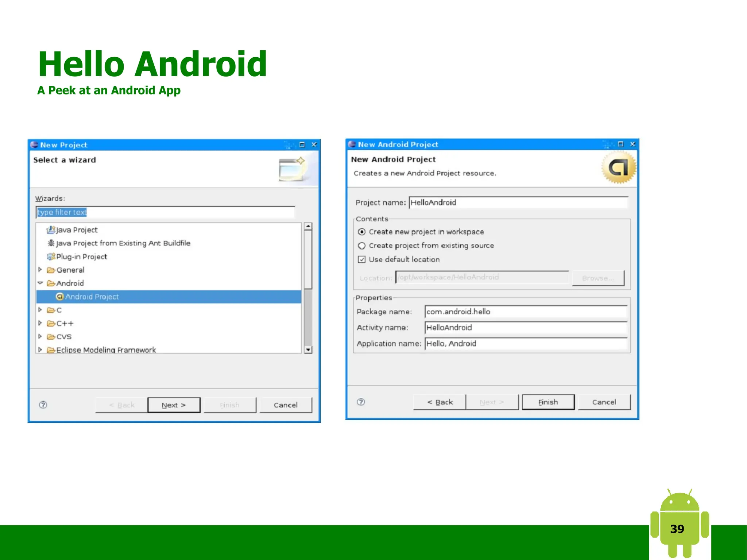Expand the CVS category
This screenshot has height=560, width=747.
[x=40, y=336]
